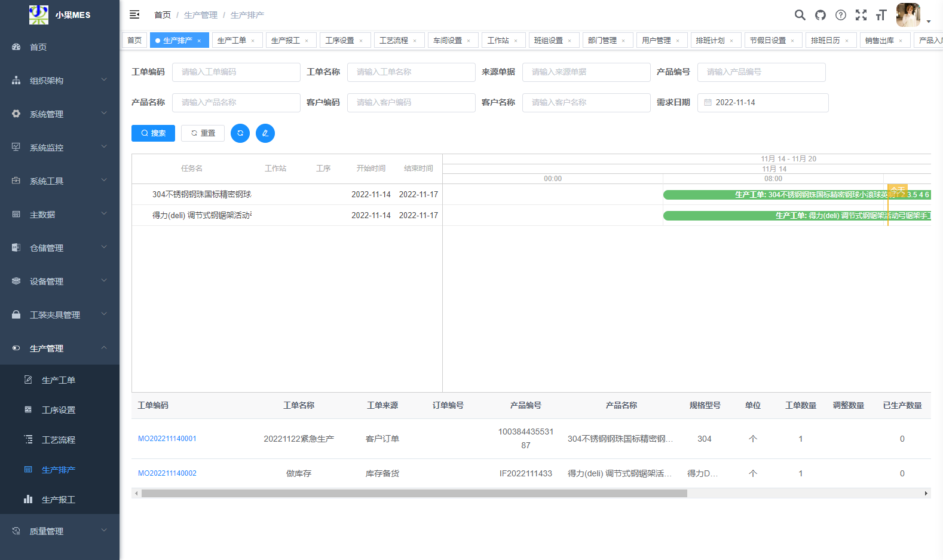Viewport: 943px width, 560px height.
Task: Expand 仓储管理 sidebar menu
Action: tap(60, 248)
